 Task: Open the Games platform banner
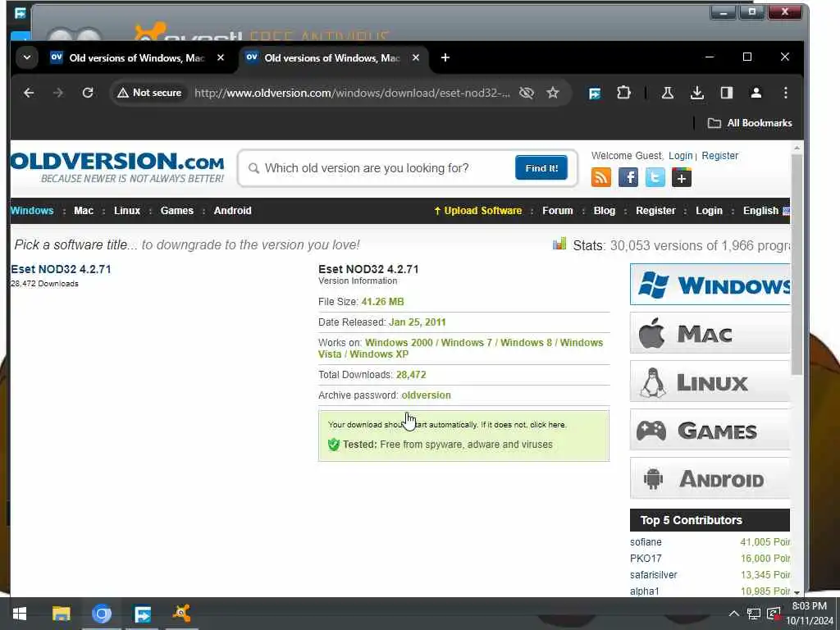[x=710, y=430]
